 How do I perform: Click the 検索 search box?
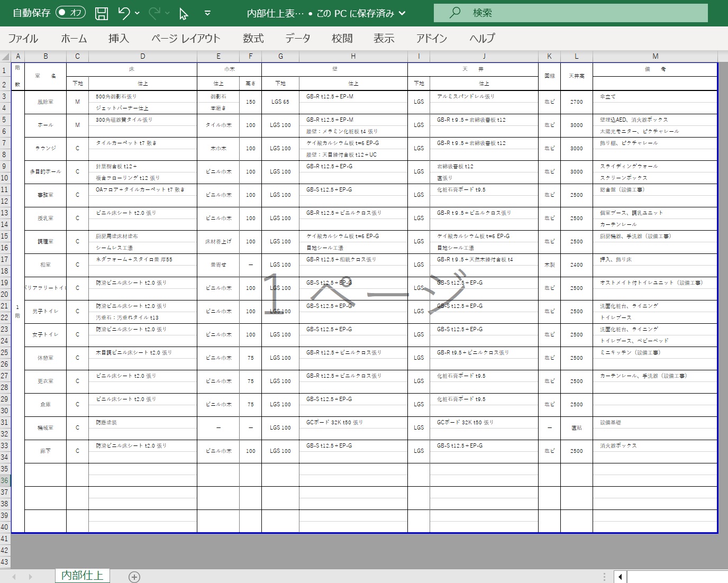pos(529,13)
